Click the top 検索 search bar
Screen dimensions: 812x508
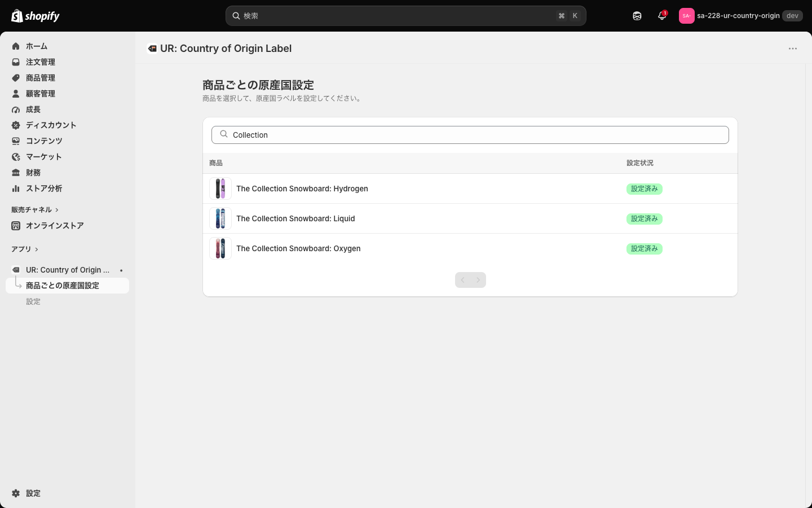coord(406,16)
